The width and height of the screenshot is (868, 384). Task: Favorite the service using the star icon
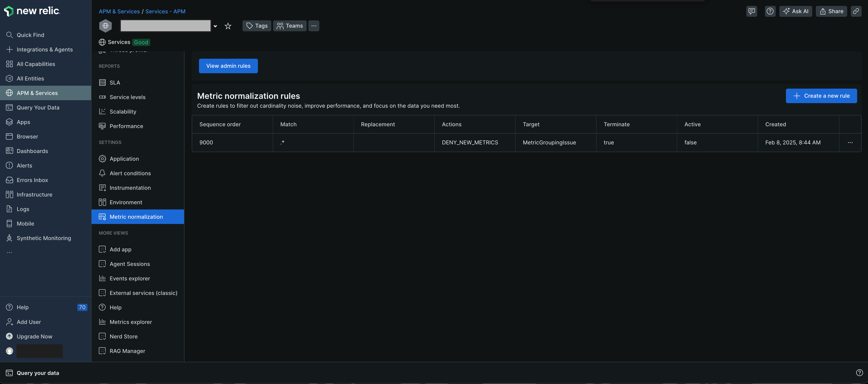pos(228,26)
